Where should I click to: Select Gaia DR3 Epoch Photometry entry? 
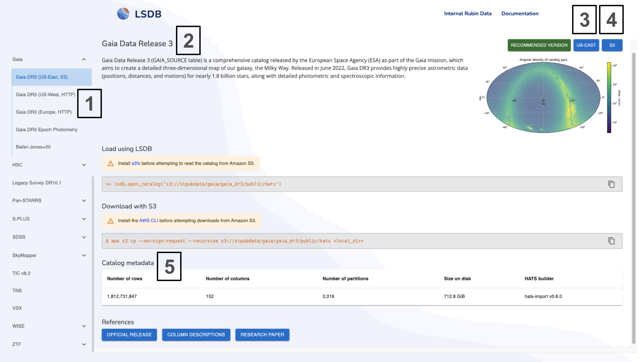(46, 129)
